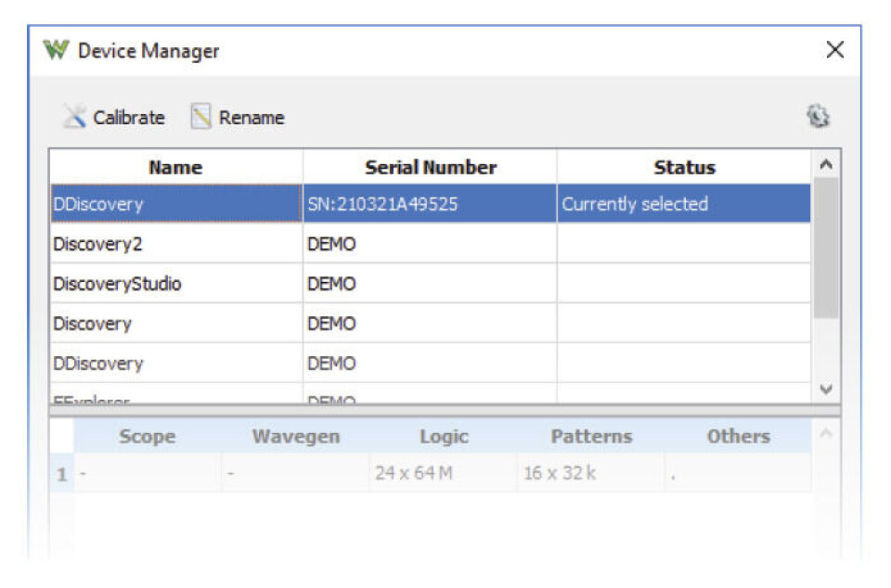Click the Rename button label
This screenshot has width=891, height=588.
click(252, 118)
